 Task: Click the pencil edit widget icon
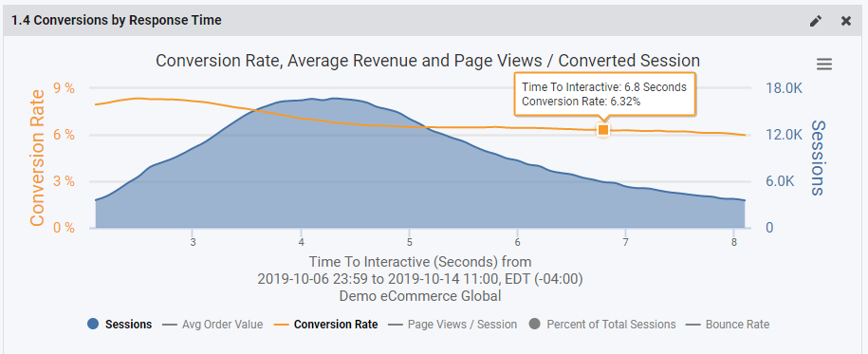(816, 21)
